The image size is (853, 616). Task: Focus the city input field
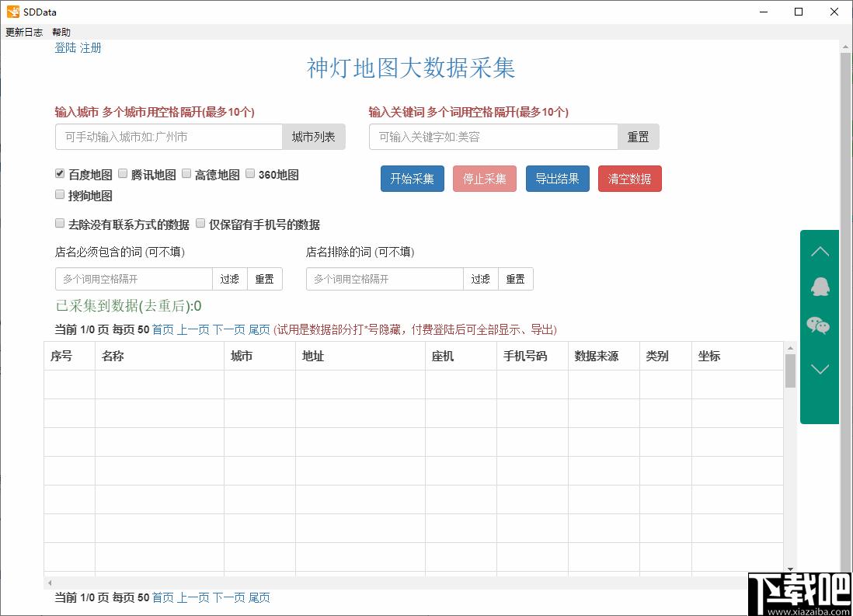(169, 137)
